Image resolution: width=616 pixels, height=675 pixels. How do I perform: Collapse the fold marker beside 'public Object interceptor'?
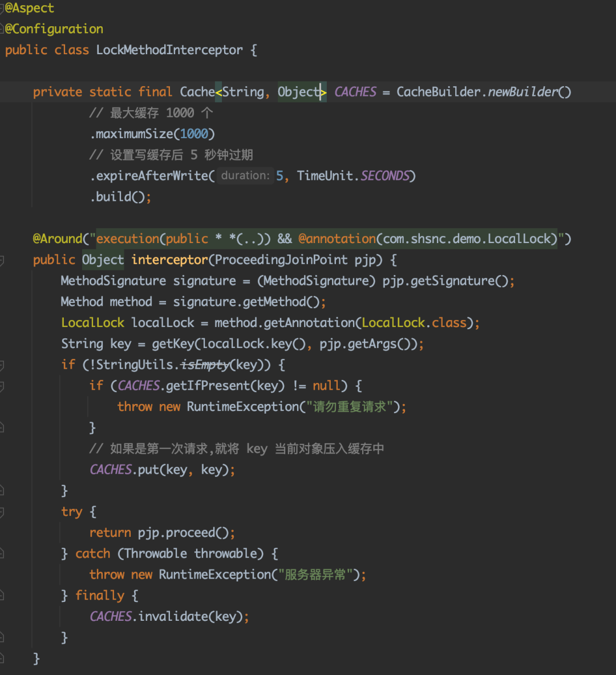[x=2, y=260]
